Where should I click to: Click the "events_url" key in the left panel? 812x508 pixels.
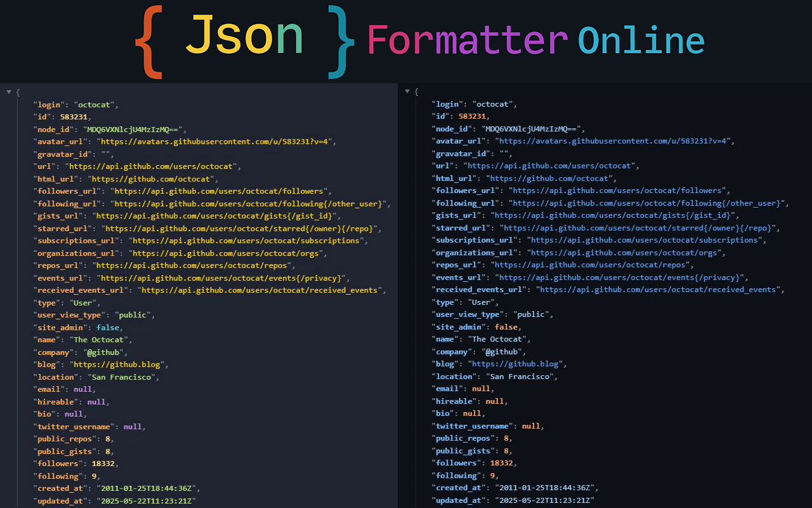(60, 278)
